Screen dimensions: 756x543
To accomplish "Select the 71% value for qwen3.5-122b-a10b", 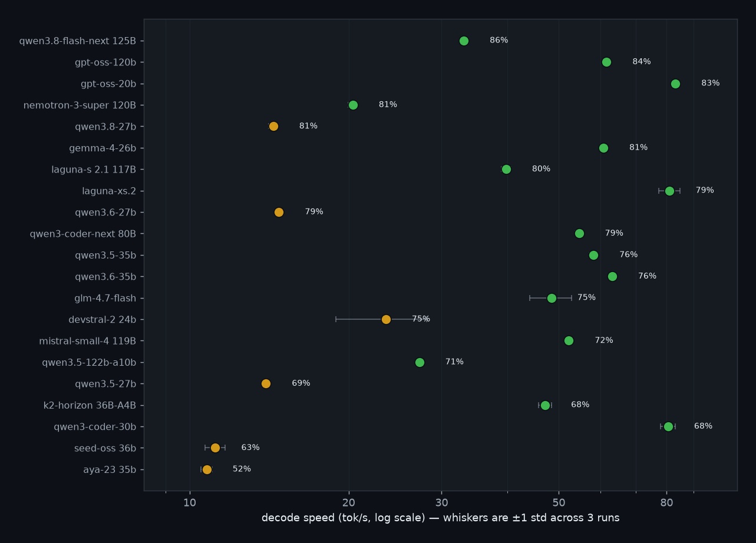I will [455, 362].
